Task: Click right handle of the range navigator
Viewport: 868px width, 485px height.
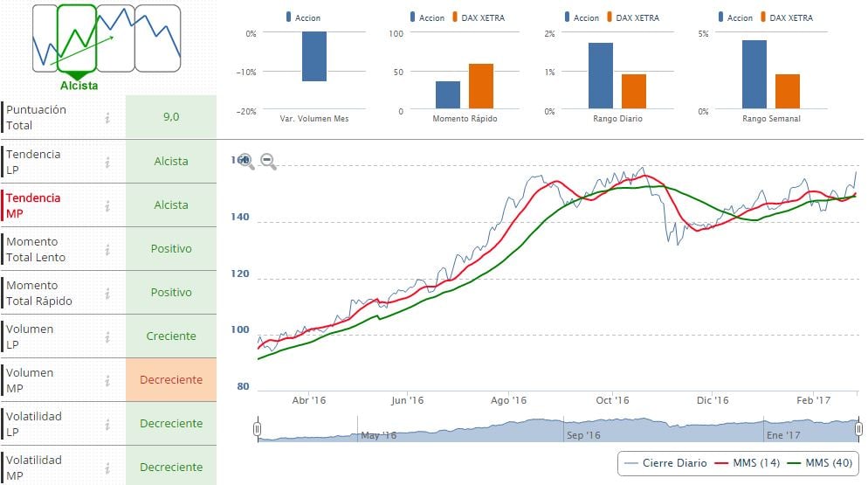Action: pyautogui.click(x=859, y=429)
